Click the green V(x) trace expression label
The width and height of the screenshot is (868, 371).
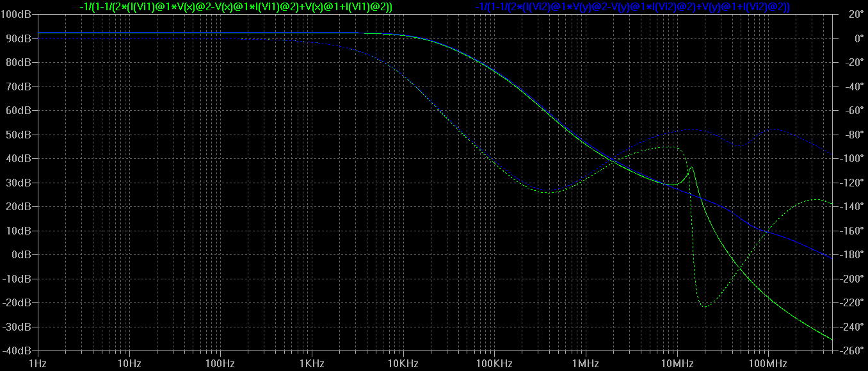pyautogui.click(x=235, y=6)
